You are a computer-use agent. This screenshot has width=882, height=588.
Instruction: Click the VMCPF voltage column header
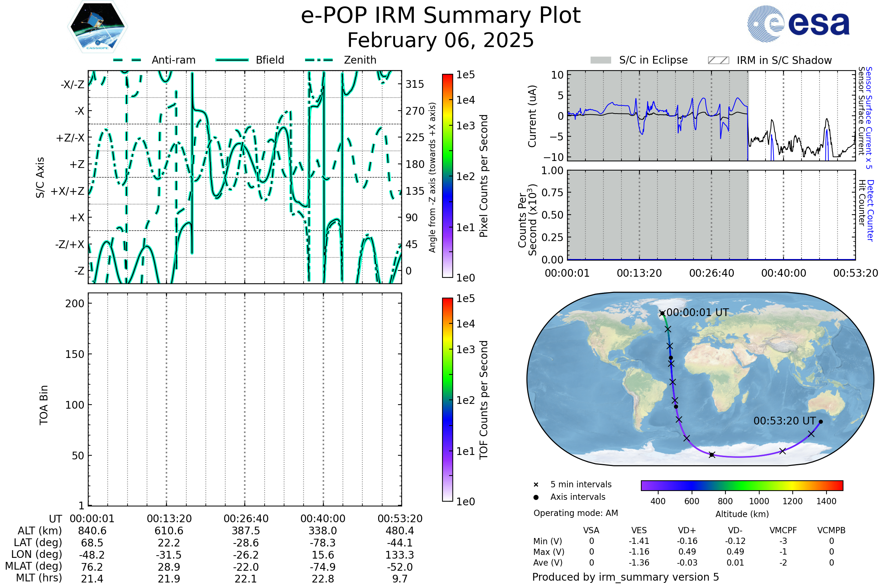pos(783,531)
